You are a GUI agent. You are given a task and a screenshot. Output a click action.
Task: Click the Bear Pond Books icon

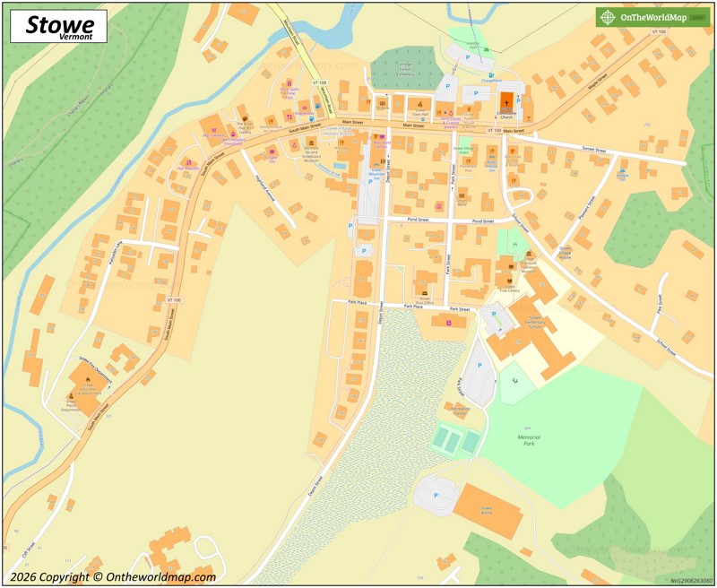pos(383,137)
